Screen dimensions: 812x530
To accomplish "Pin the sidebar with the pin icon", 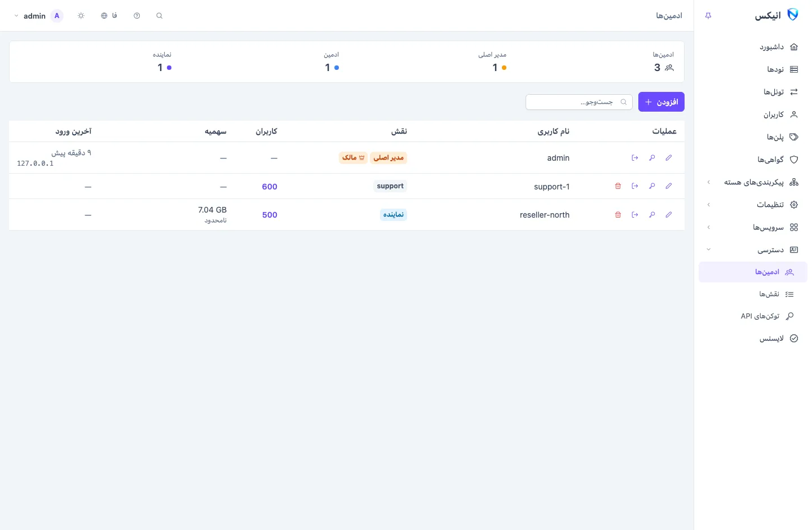I will coord(708,16).
